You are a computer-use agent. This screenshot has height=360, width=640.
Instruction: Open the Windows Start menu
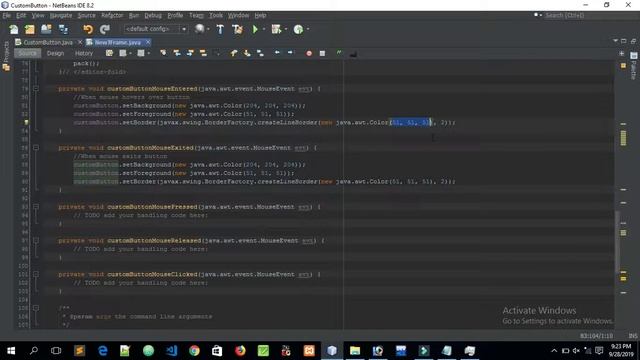click(11, 351)
